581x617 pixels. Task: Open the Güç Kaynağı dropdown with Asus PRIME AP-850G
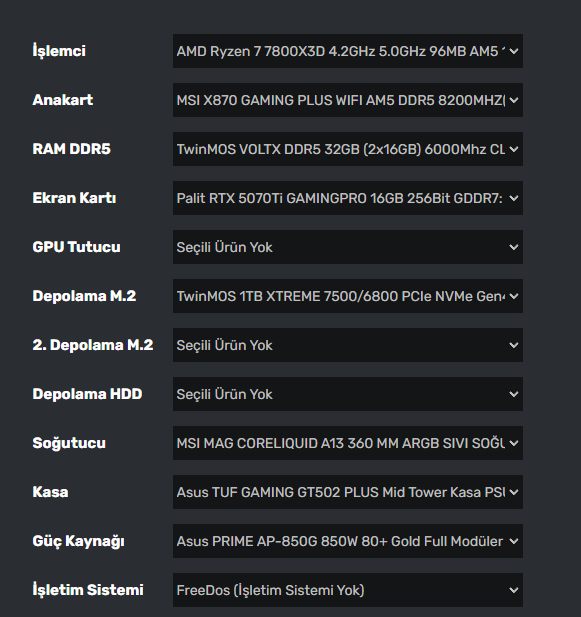(x=348, y=541)
